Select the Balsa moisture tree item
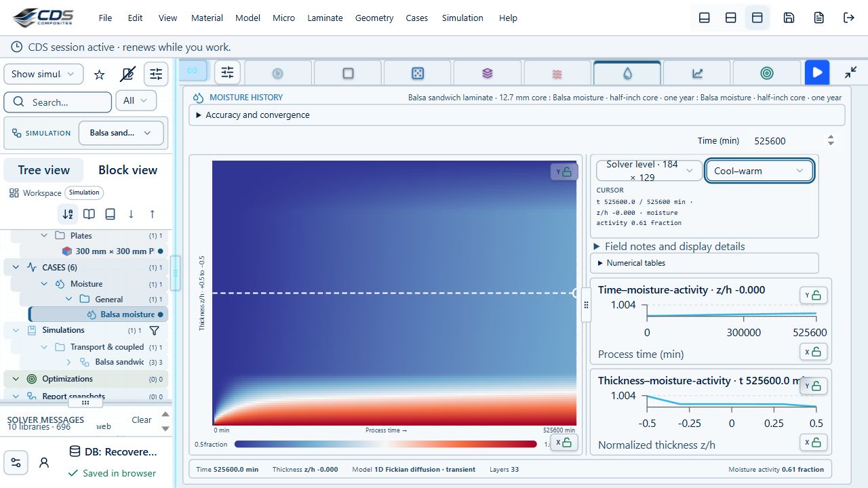Viewport: 868px width, 488px height. pos(98,314)
